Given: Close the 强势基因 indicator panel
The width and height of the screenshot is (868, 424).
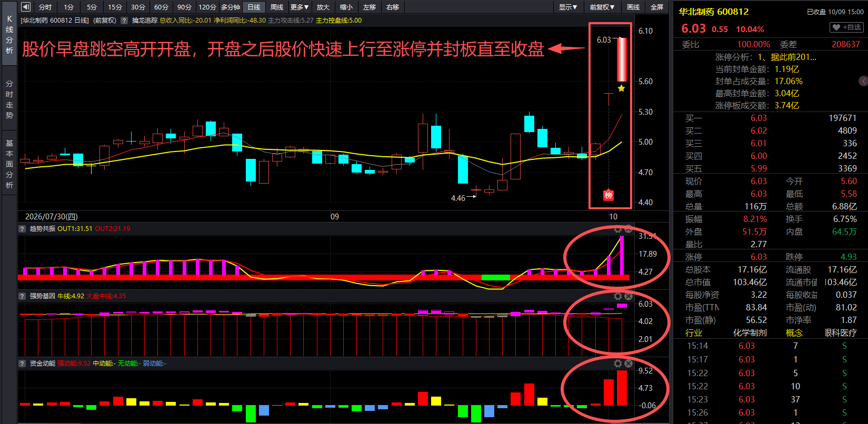Looking at the screenshot, I should click(x=628, y=296).
